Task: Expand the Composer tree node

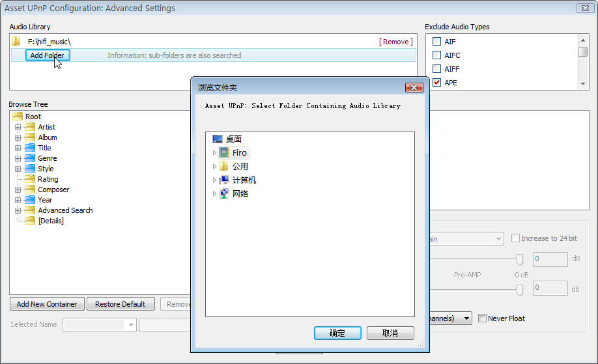Action: (x=18, y=189)
